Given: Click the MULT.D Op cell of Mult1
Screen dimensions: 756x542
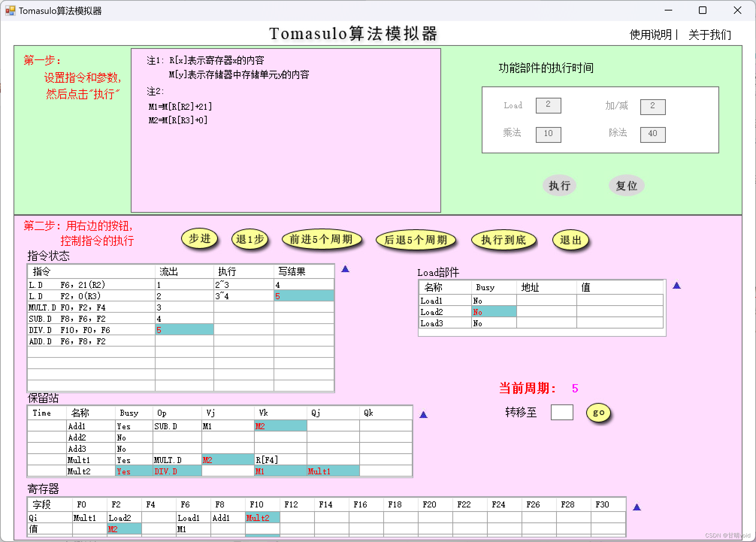Looking at the screenshot, I should point(177,460).
